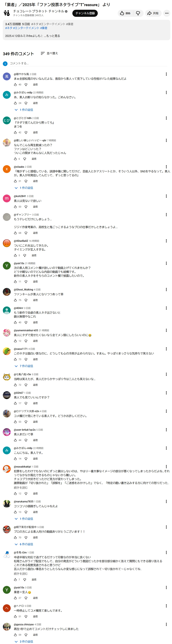This screenshot has height=644, width=172.
Task: Open the 並べ替え sort comments menu
Action: pyautogui.click(x=49, y=53)
